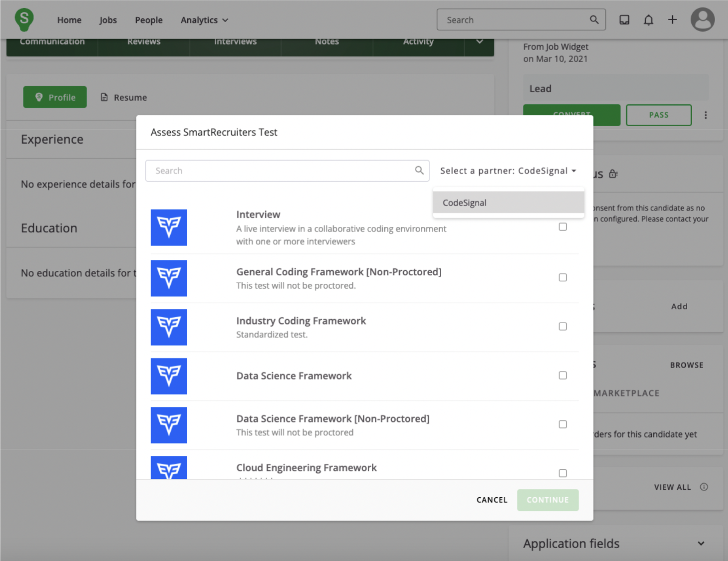
Task: Open the notifications bell
Action: (x=648, y=20)
